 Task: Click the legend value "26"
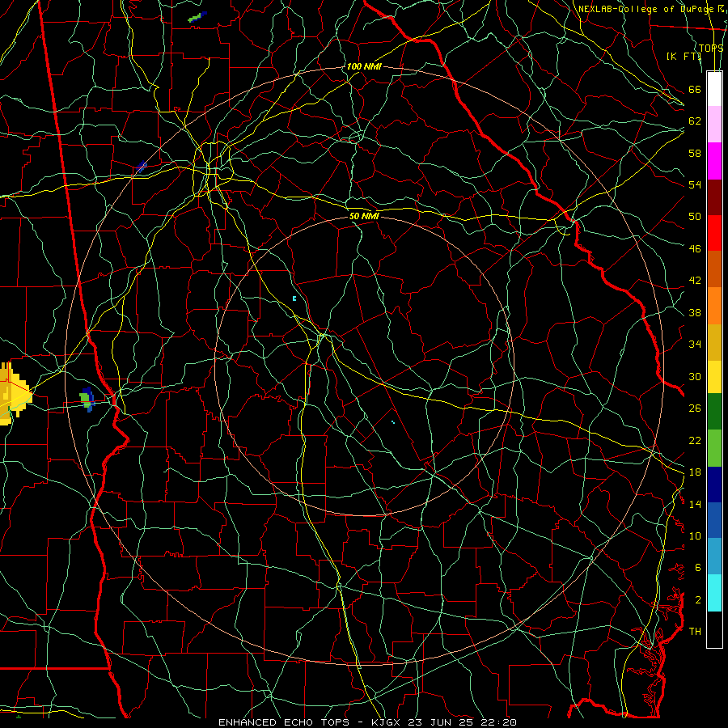(695, 408)
